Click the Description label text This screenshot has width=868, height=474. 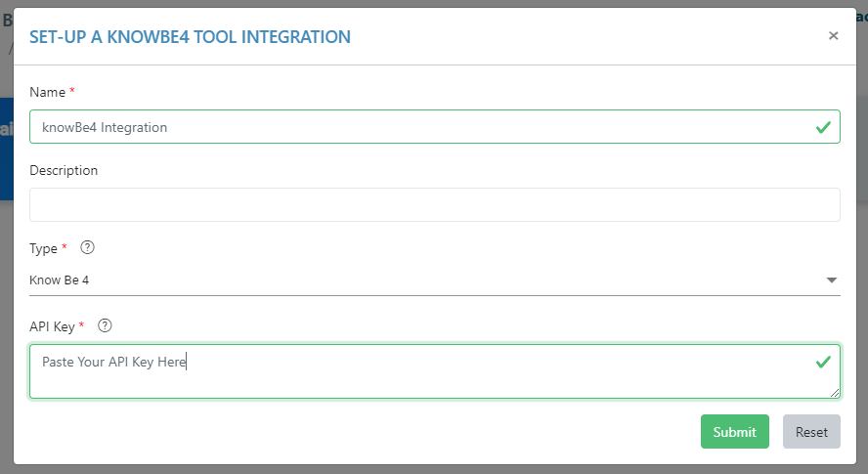pos(64,170)
